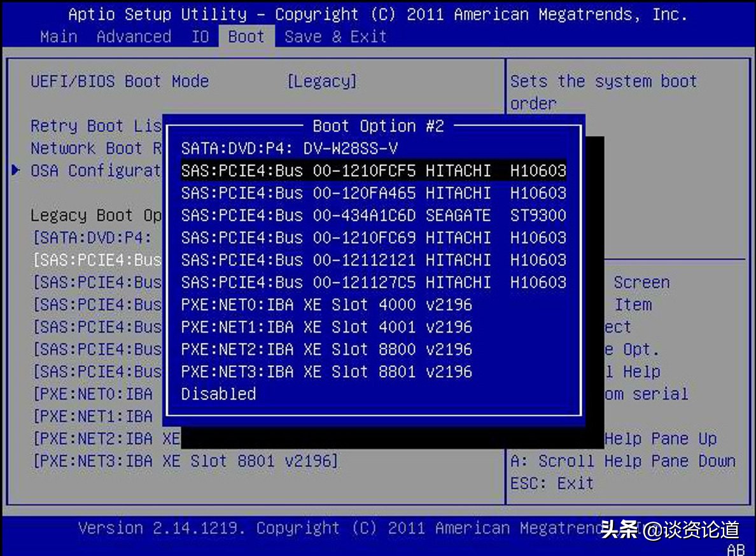
Task: Click the UEFI/BIOS Boot Mode label
Action: coord(120,81)
